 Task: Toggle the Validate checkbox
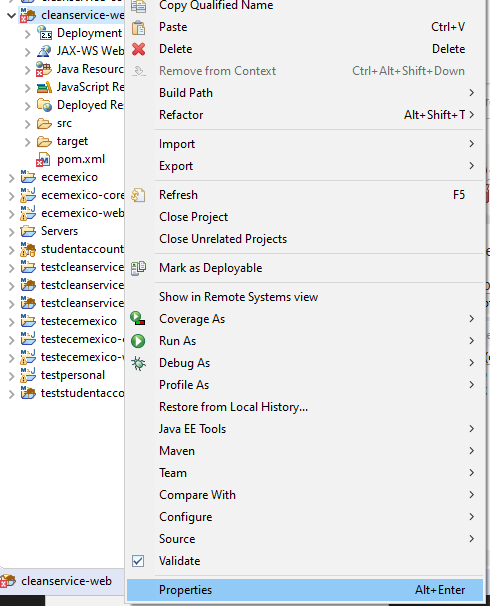[x=138, y=561]
